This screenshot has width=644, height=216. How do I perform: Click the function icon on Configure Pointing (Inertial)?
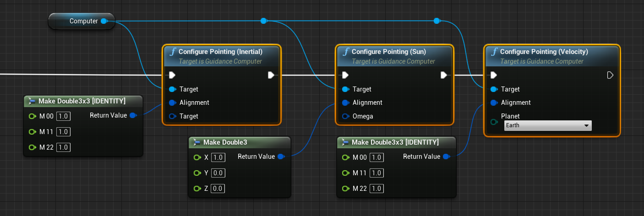[172, 52]
